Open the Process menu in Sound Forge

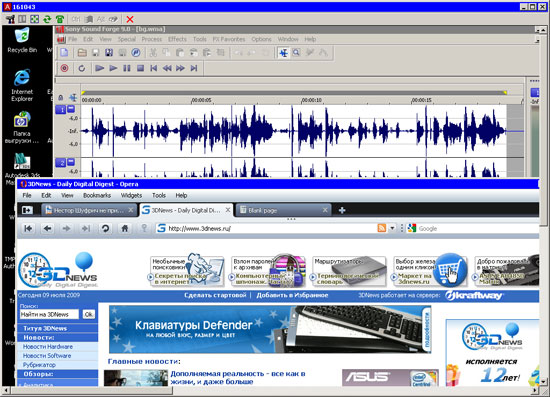click(152, 39)
